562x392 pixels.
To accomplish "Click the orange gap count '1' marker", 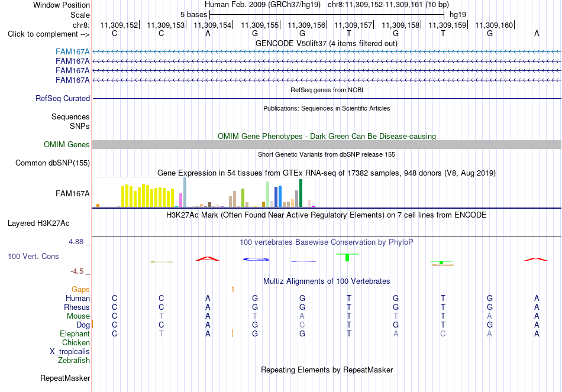I will pos(232,289).
